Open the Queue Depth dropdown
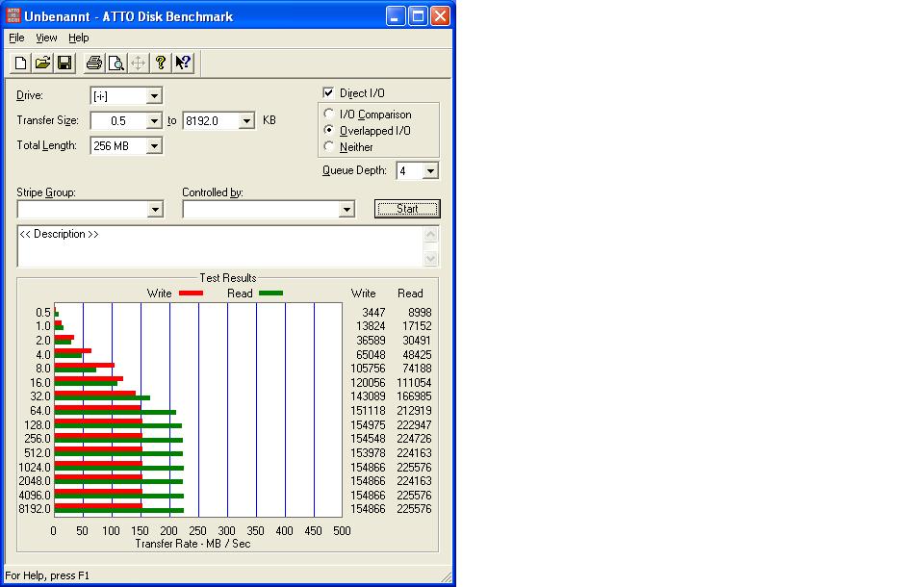924x587 pixels. pyautogui.click(x=431, y=171)
